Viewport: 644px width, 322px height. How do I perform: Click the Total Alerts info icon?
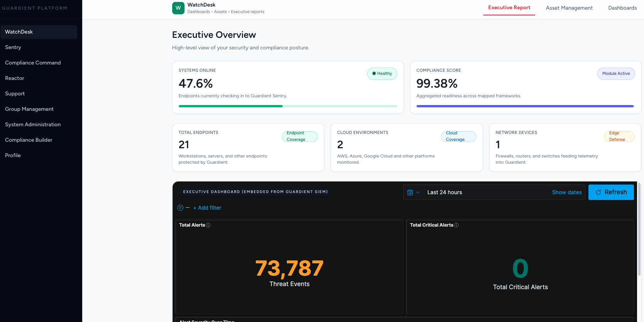(x=208, y=225)
